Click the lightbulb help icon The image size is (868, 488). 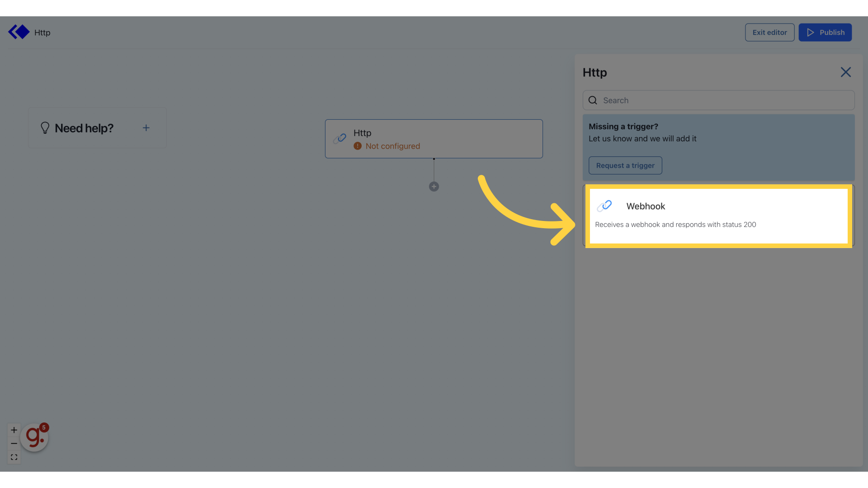tap(45, 128)
